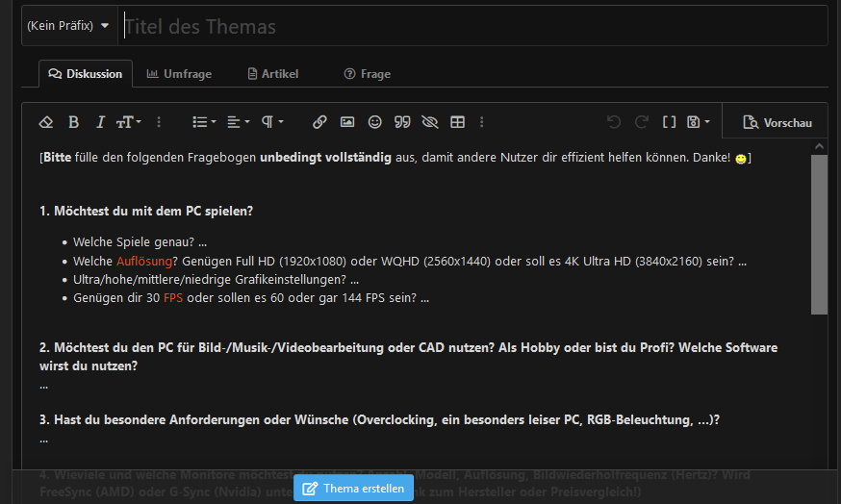841x504 pixels.
Task: Open the list type dropdown
Action: coord(204,122)
